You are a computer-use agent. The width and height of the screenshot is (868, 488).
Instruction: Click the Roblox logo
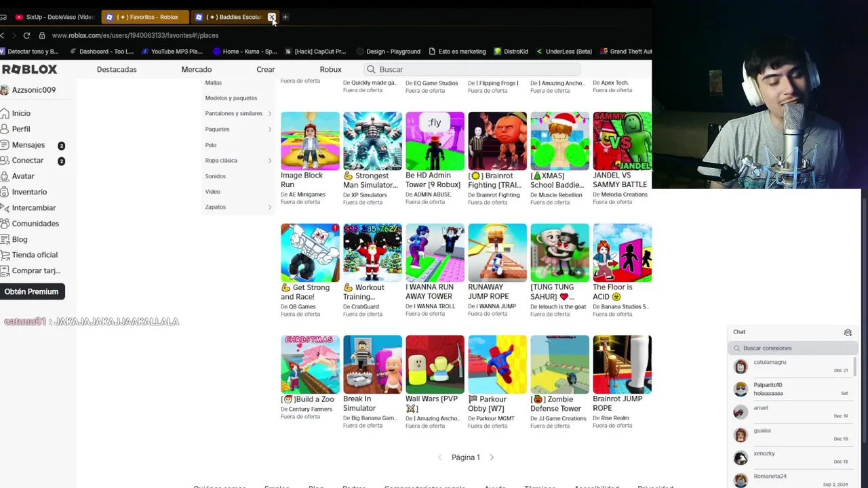(29, 69)
